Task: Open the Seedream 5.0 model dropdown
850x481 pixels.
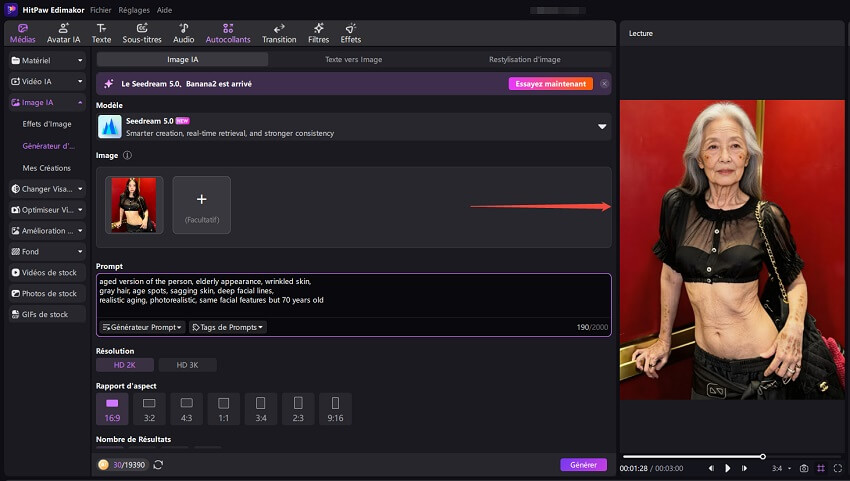Action: (353, 127)
